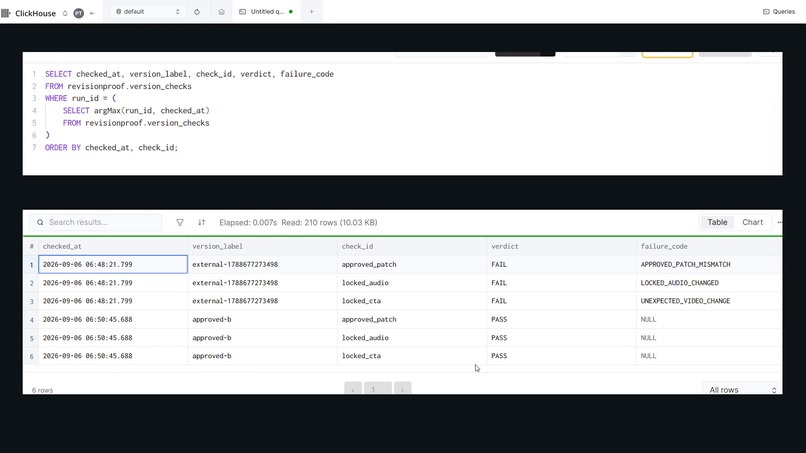
Task: Click row number 2 in results
Action: pyautogui.click(x=31, y=283)
